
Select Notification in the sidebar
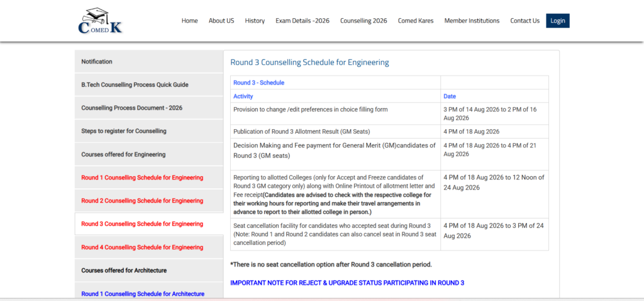tap(149, 62)
